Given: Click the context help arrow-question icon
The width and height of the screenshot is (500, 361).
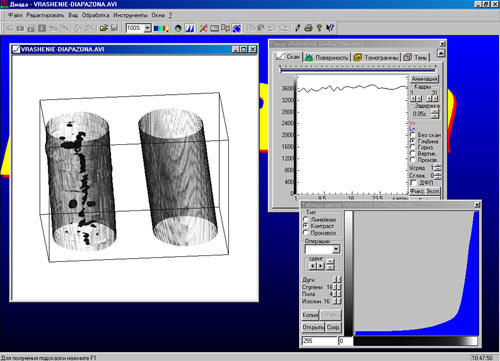Looking at the screenshot, I should pos(330,28).
